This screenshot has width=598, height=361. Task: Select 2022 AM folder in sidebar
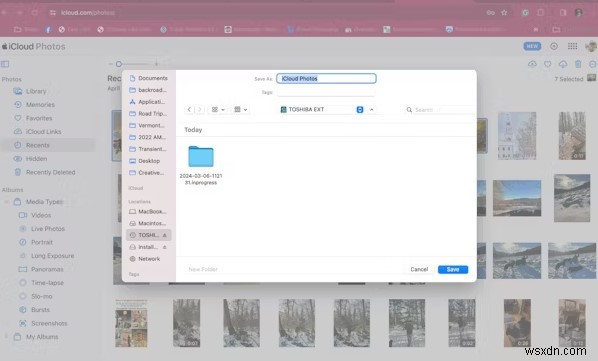[149, 137]
